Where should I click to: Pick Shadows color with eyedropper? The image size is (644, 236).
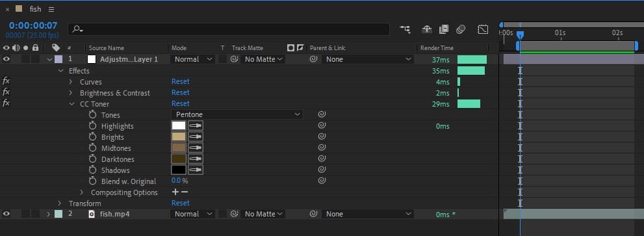[196, 170]
